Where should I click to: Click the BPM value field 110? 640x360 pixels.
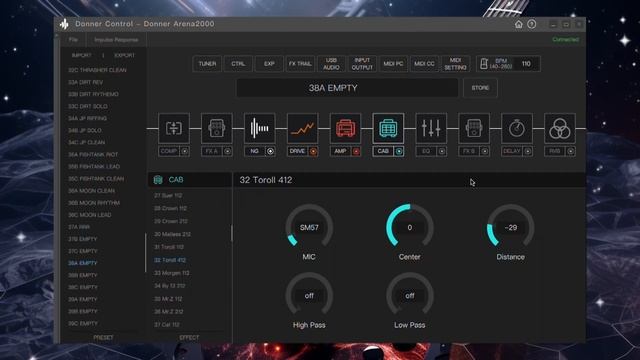tap(526, 64)
